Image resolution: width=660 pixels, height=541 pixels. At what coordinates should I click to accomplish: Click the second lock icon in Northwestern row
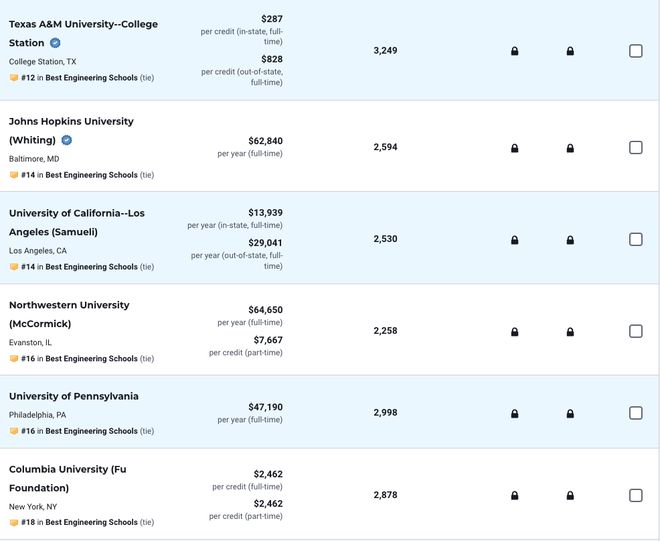tap(570, 332)
